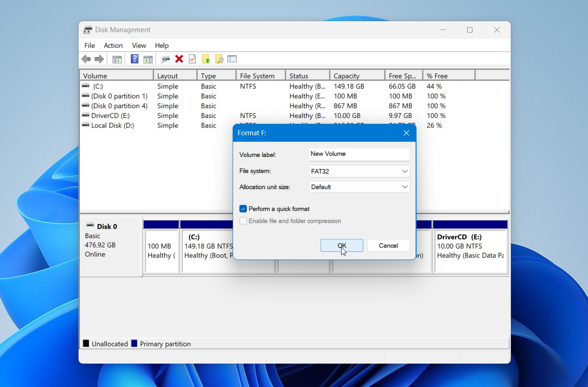Sort by the File System column header

coord(261,75)
